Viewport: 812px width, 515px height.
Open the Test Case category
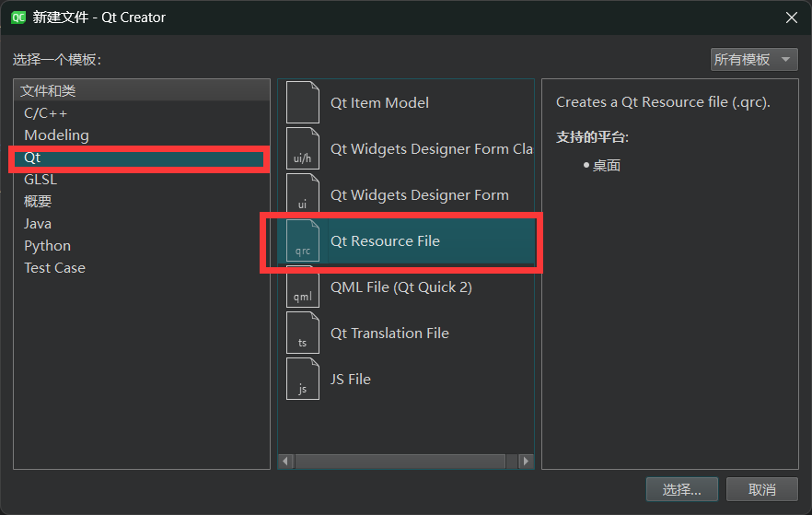point(54,268)
